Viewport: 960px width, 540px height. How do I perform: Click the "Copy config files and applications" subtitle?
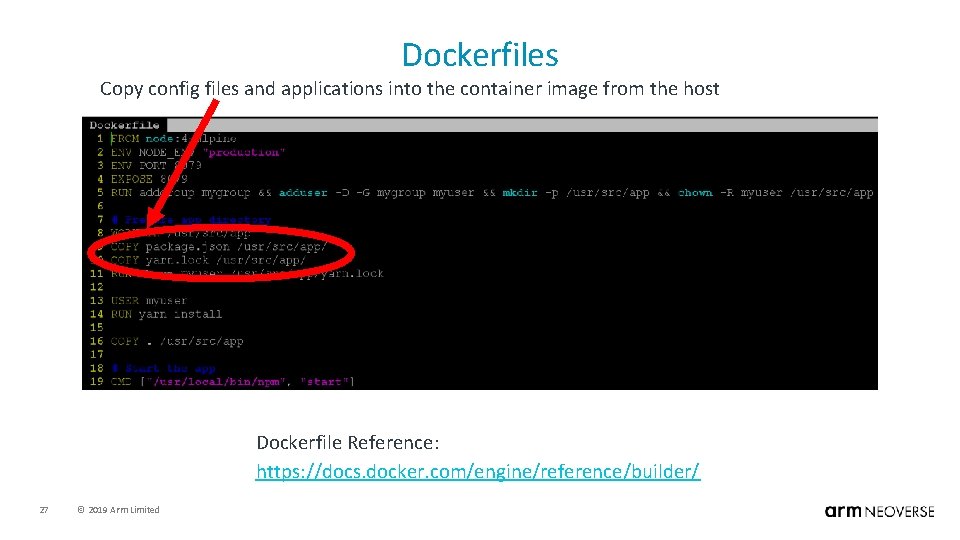(409, 89)
